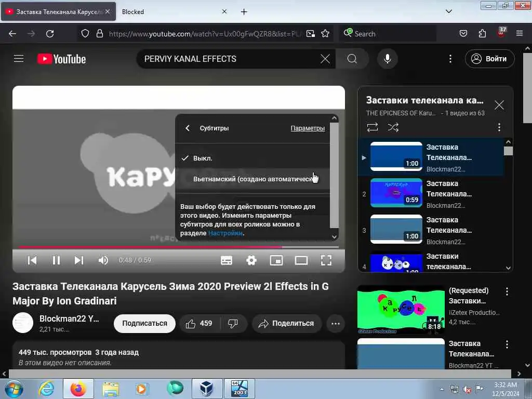Toggle playlist loop

pos(372,127)
